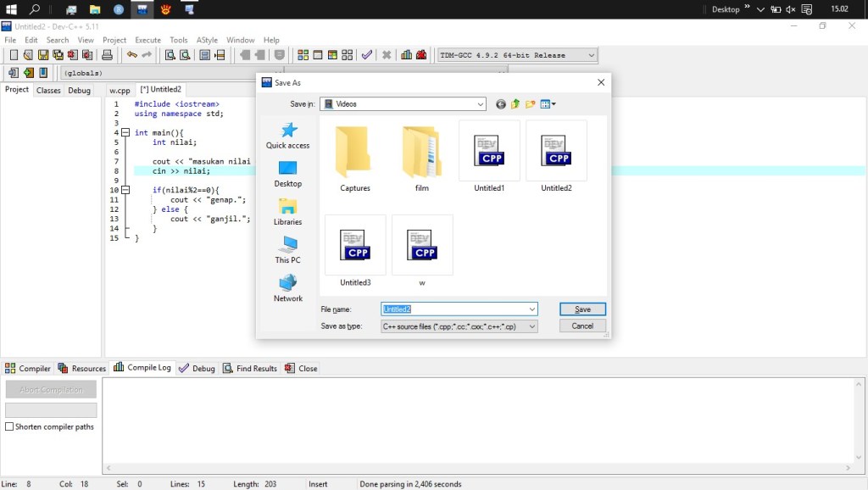868x490 pixels.
Task: Open the profile analysis chart icon
Action: [x=406, y=55]
